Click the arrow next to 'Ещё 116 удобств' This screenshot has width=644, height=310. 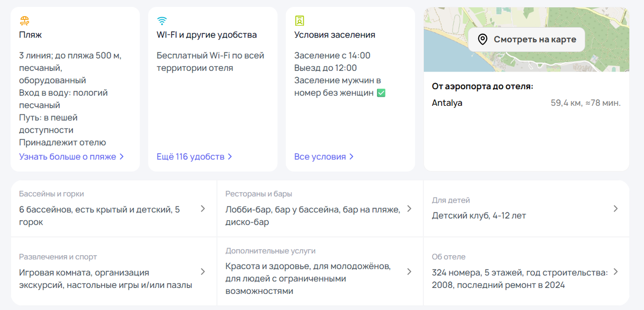[230, 157]
